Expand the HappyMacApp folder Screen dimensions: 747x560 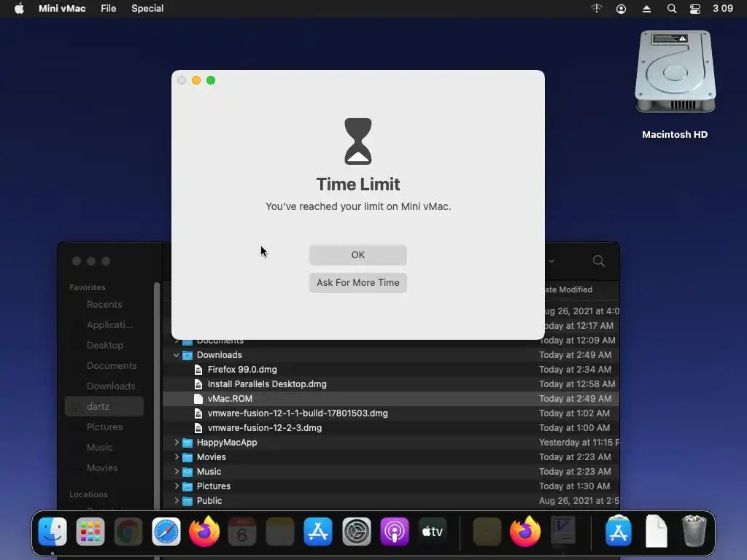pos(177,443)
